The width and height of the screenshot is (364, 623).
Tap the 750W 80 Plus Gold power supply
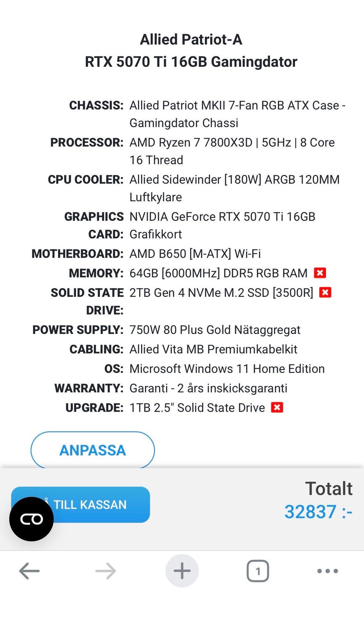coord(215,330)
